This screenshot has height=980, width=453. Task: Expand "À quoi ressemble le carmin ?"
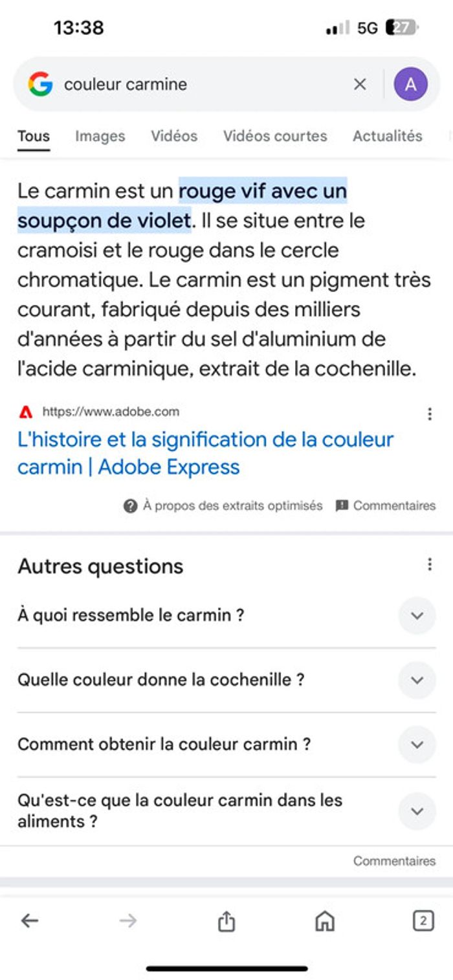226,615
